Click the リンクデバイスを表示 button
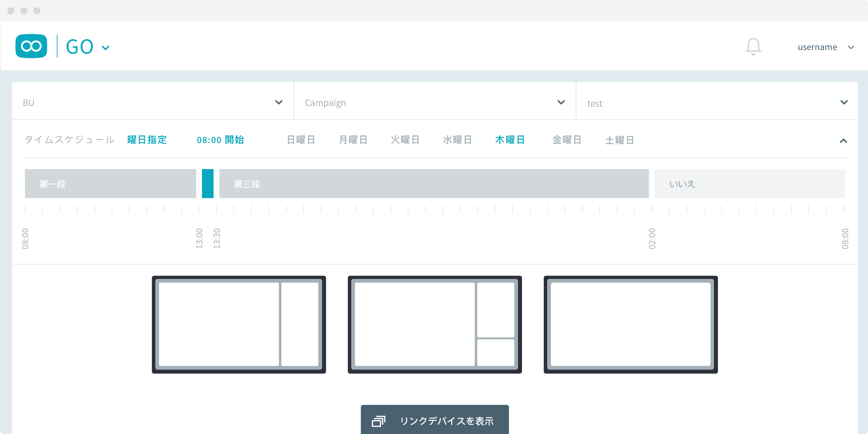Viewport: 868px width, 434px height. coord(434,420)
